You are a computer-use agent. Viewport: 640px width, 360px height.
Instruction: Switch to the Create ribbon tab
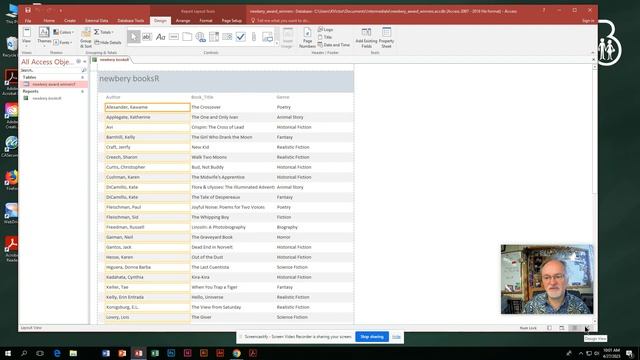tap(70, 20)
